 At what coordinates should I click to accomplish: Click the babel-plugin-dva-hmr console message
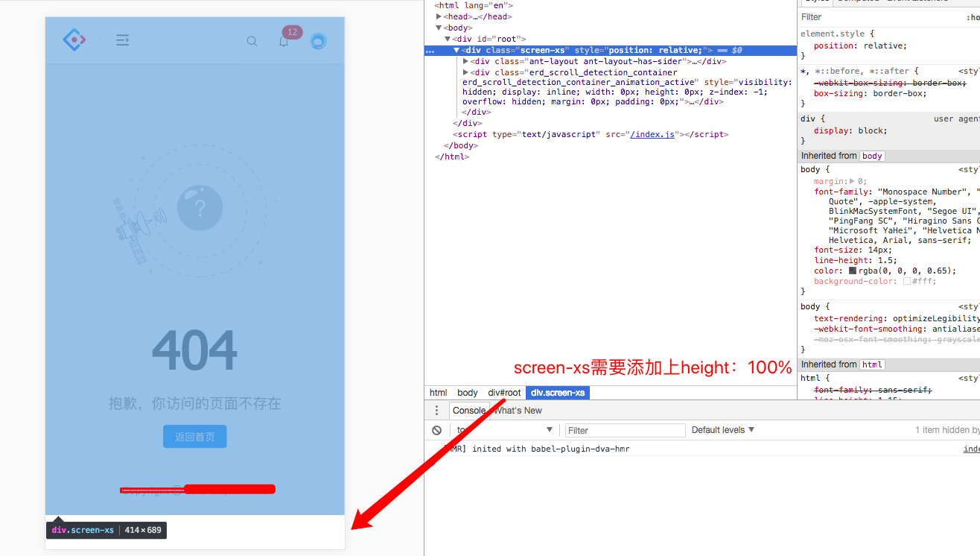[538, 449]
